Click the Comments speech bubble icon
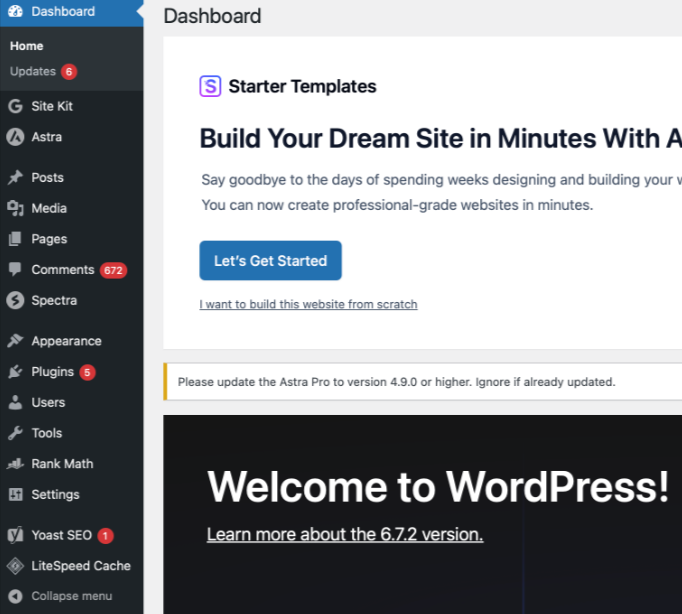This screenshot has height=614, width=682. 15,269
